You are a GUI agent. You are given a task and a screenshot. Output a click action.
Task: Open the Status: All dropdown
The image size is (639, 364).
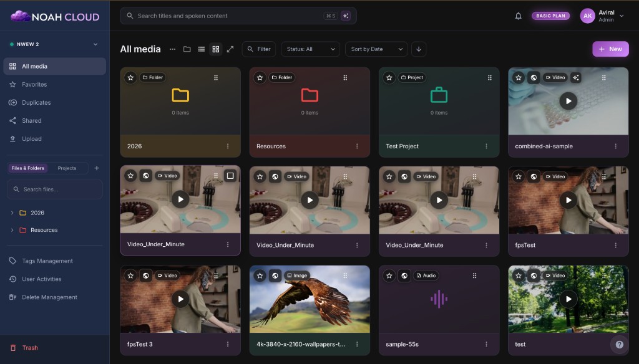point(310,49)
